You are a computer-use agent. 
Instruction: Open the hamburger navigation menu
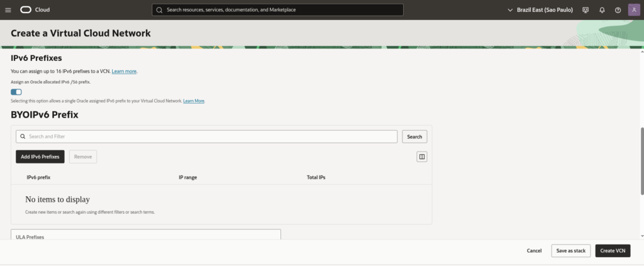click(8, 10)
